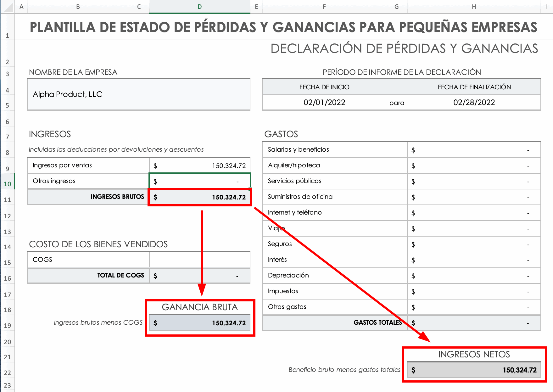Click 'Ingresos brutos menos COGS' note

pos(98,322)
